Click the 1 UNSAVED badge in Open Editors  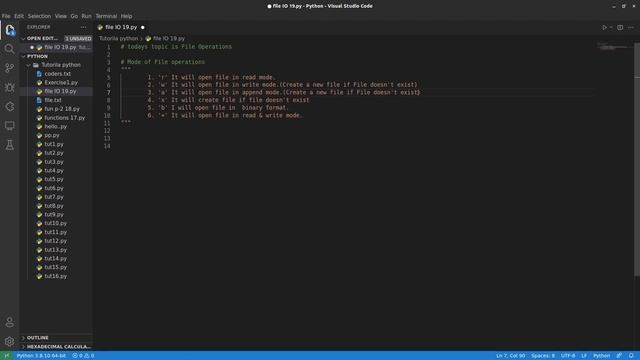coord(78,38)
